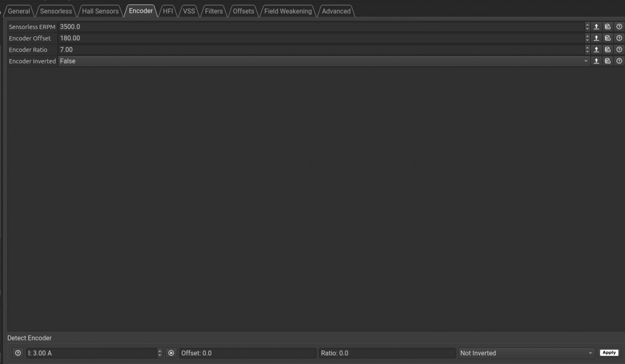Read current Encoder Ratio value icon

pos(596,50)
